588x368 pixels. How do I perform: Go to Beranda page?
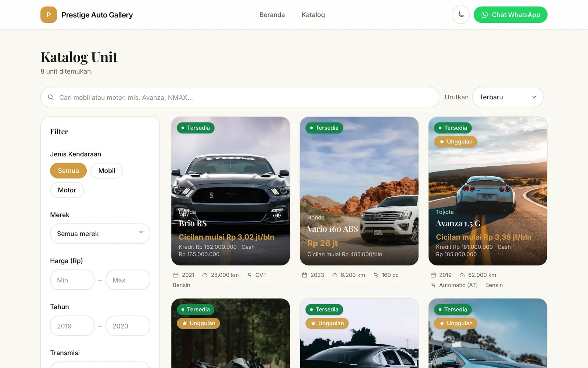click(272, 15)
